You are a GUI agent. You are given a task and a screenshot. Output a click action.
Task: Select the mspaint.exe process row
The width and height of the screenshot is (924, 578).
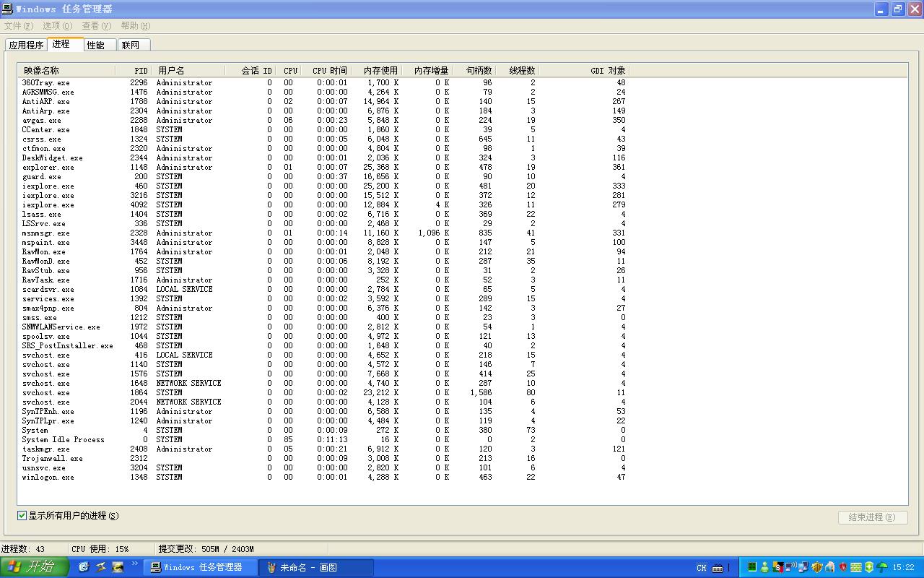click(323, 243)
